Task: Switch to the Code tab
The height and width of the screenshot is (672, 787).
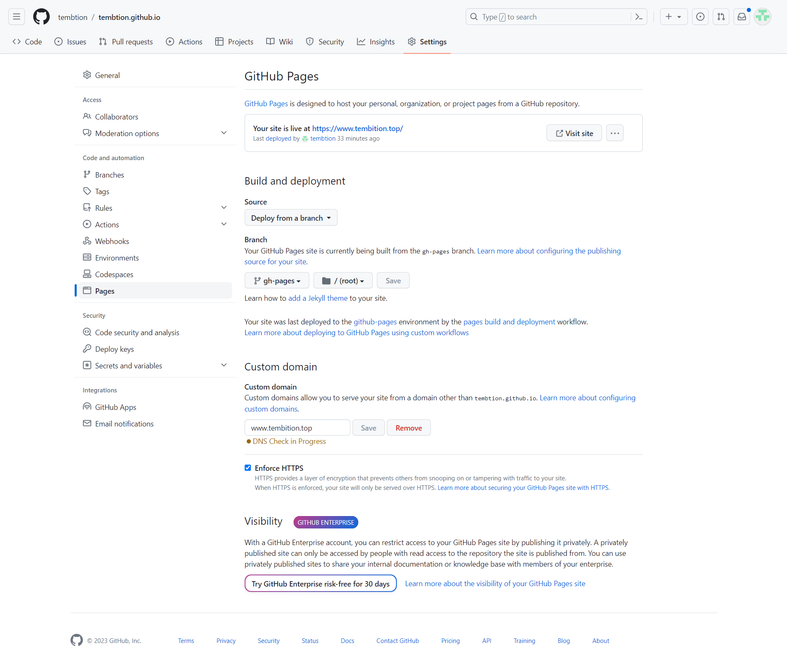Action: (x=27, y=42)
